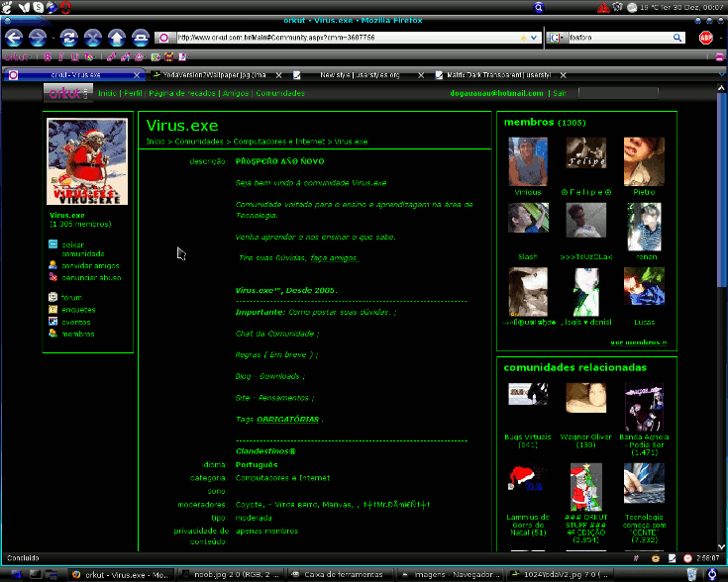Launch Skype from the top panel
The image size is (728, 582).
pyautogui.click(x=38, y=7)
